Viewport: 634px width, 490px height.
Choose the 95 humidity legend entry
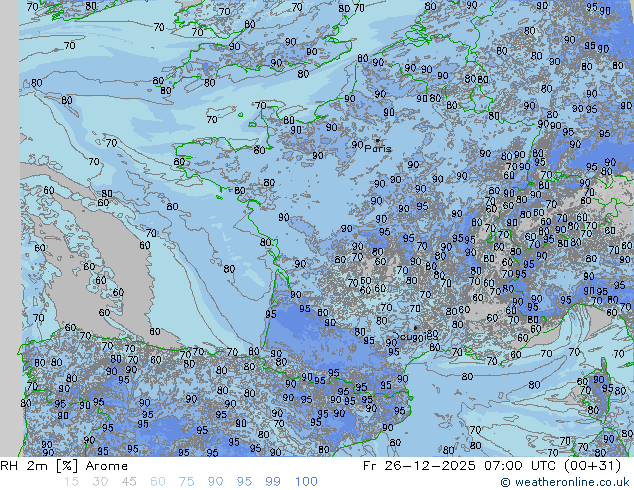click(246, 482)
